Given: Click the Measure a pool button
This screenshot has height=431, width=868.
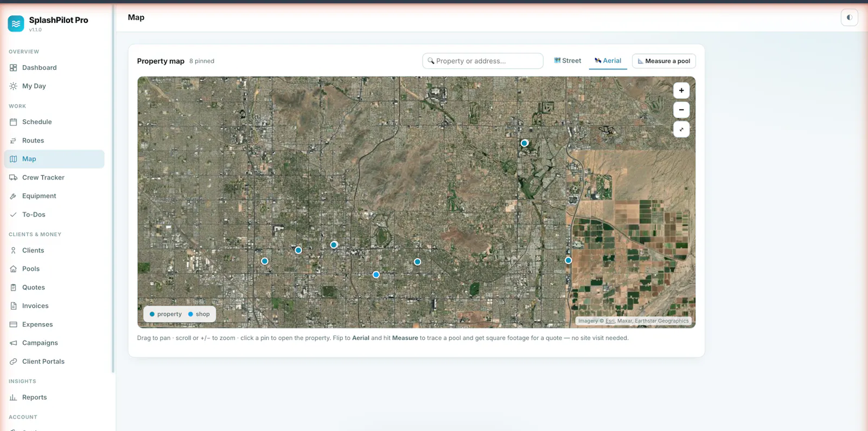Looking at the screenshot, I should [664, 61].
